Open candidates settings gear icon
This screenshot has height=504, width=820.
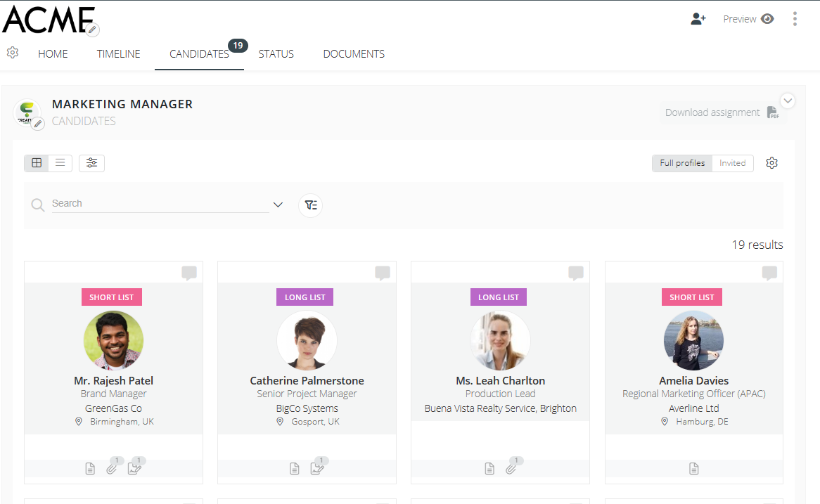772,163
